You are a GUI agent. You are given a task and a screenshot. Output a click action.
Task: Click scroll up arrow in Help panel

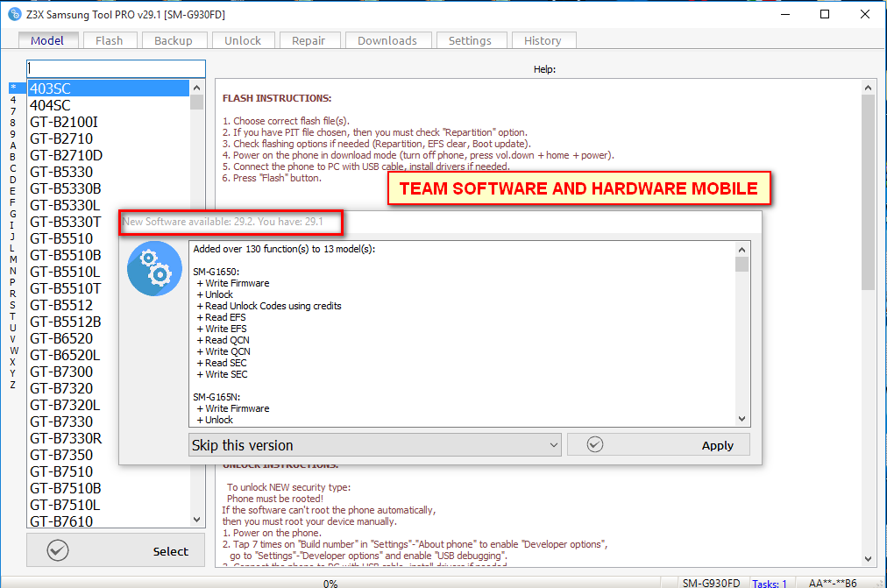click(869, 88)
